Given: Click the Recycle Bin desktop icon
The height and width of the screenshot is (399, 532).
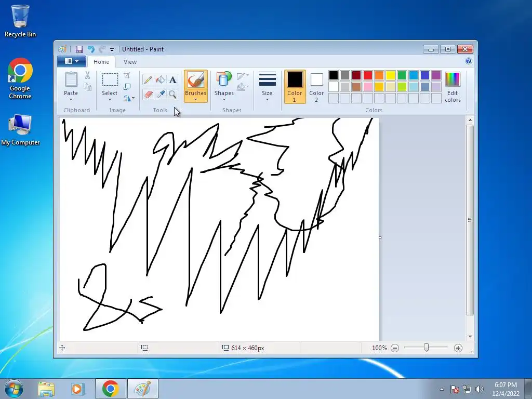Looking at the screenshot, I should tap(20, 21).
